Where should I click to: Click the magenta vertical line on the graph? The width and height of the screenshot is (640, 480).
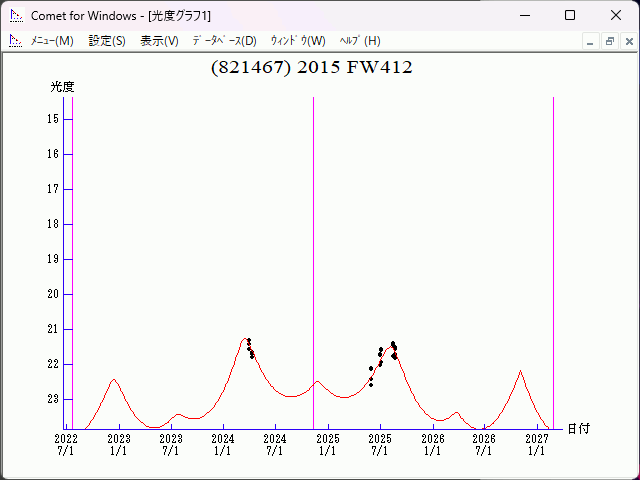73,260
